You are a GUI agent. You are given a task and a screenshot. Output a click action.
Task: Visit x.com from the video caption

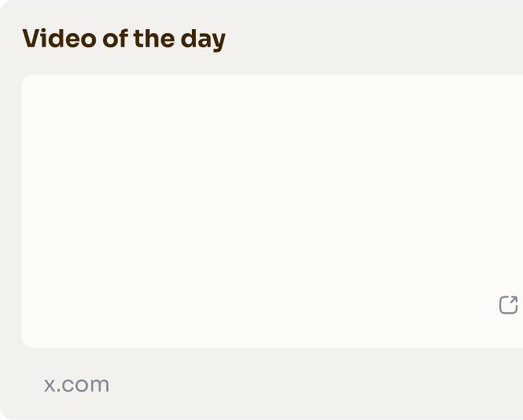[x=76, y=385]
